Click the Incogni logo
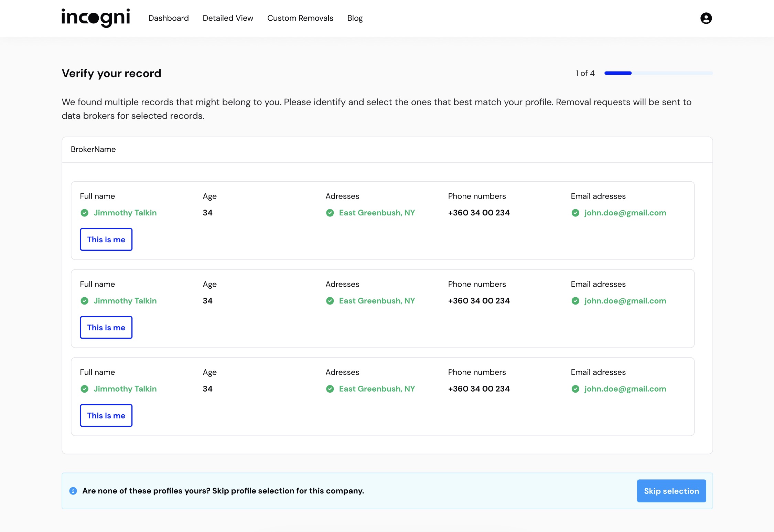Screen dimensions: 774x532 click(x=96, y=18)
